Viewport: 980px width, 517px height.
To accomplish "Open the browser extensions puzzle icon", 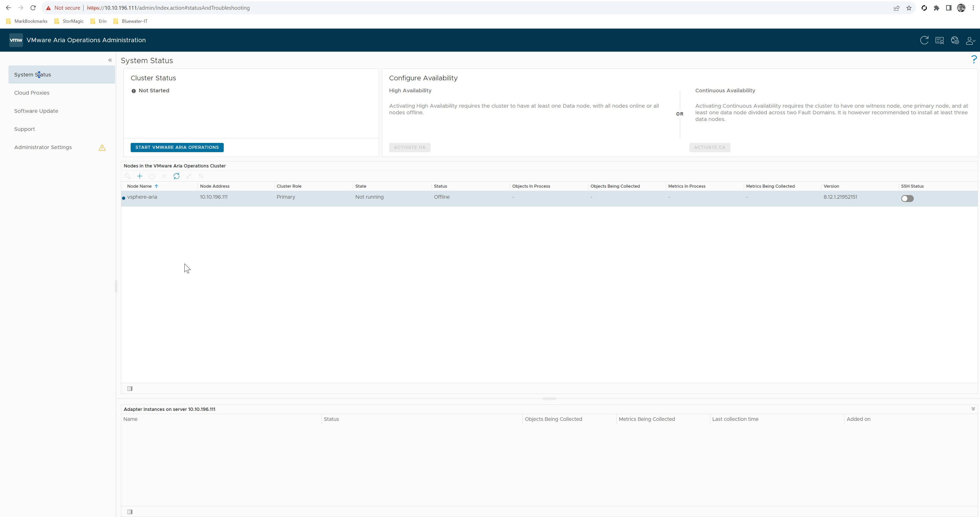I will (x=937, y=8).
